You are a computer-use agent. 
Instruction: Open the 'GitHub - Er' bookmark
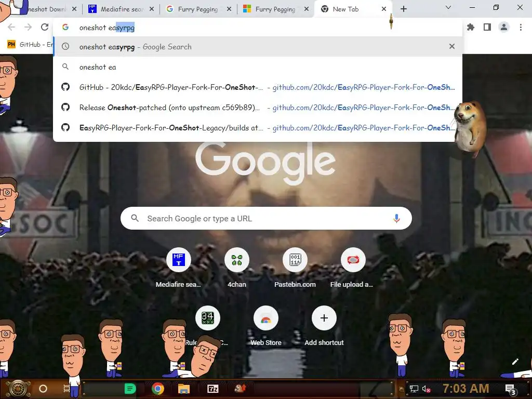[x=30, y=45]
